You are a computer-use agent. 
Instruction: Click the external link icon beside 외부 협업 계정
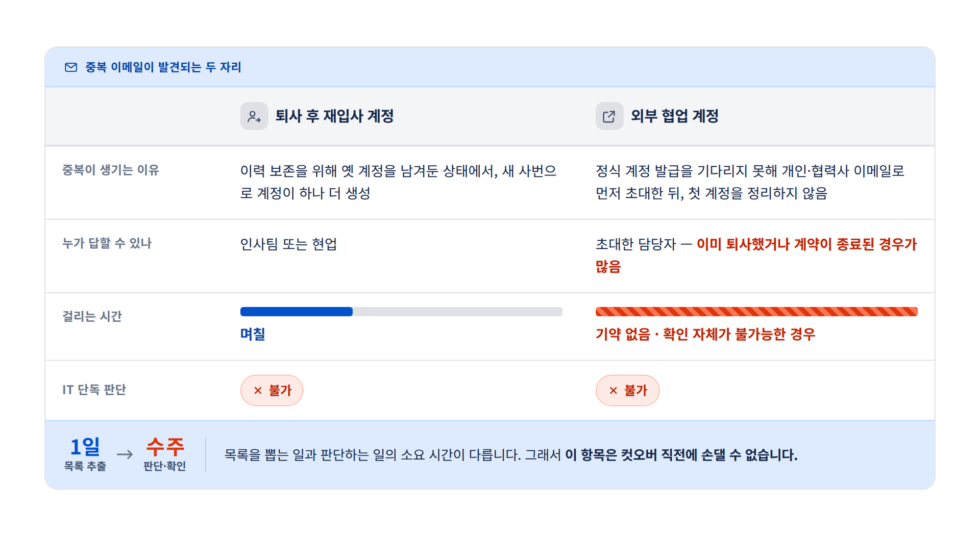click(x=609, y=116)
